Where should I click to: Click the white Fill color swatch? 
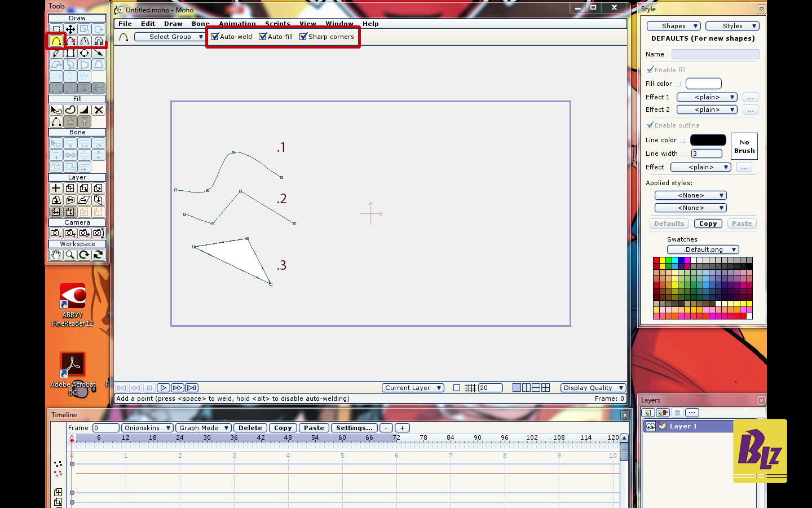[x=704, y=84]
